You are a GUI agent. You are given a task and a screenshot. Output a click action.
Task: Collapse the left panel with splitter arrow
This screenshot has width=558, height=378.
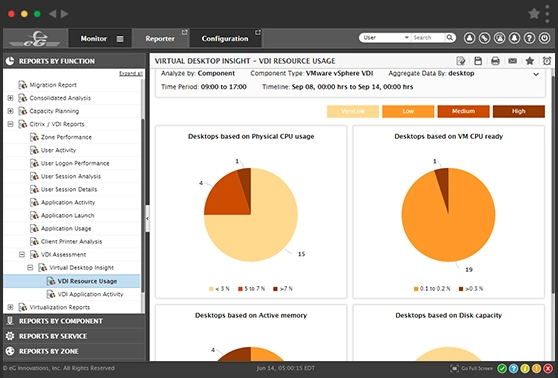[147, 219]
